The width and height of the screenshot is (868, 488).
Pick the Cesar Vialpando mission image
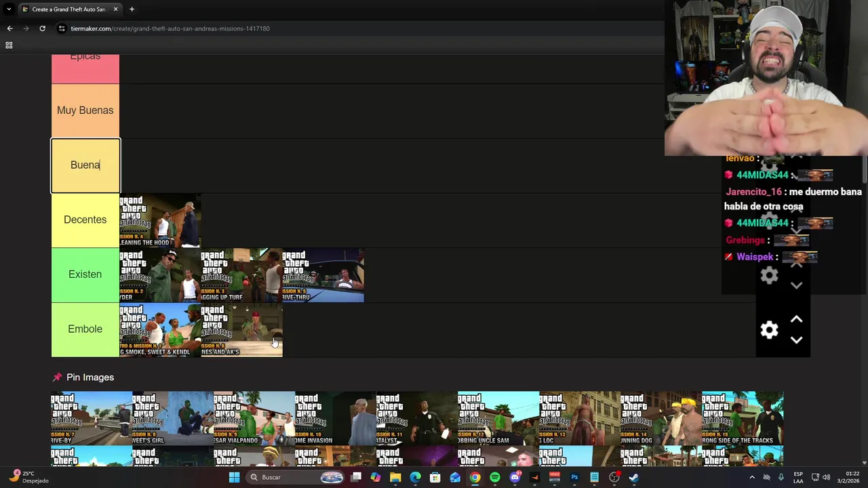(x=254, y=418)
